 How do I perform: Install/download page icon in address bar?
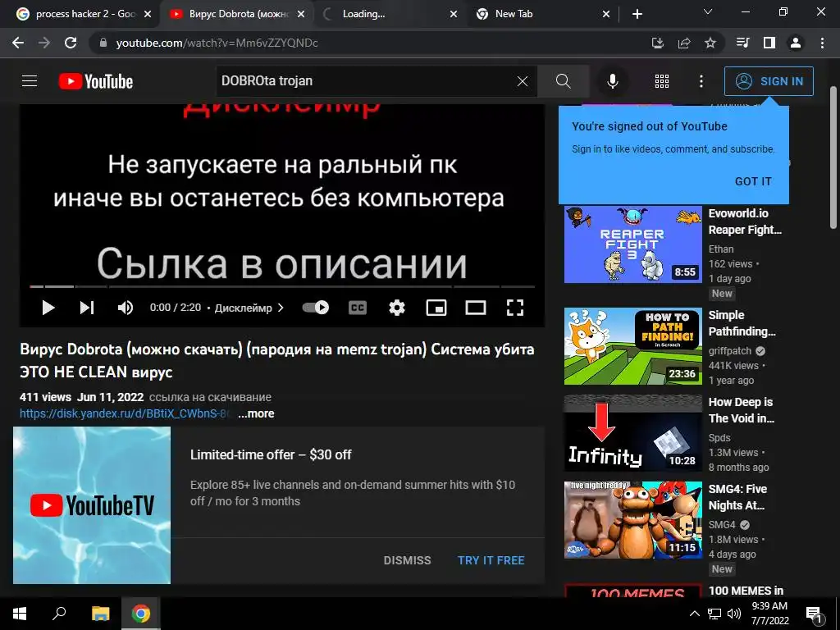657,43
